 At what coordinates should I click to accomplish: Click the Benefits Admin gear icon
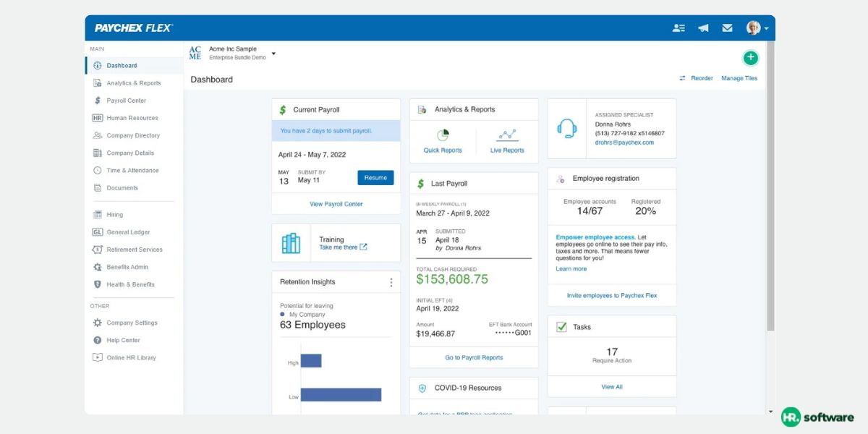coord(98,267)
